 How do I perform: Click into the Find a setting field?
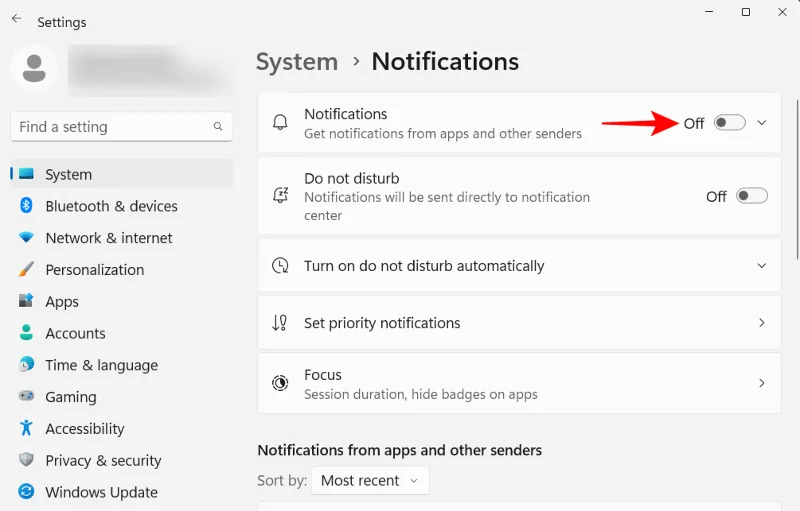tap(121, 126)
